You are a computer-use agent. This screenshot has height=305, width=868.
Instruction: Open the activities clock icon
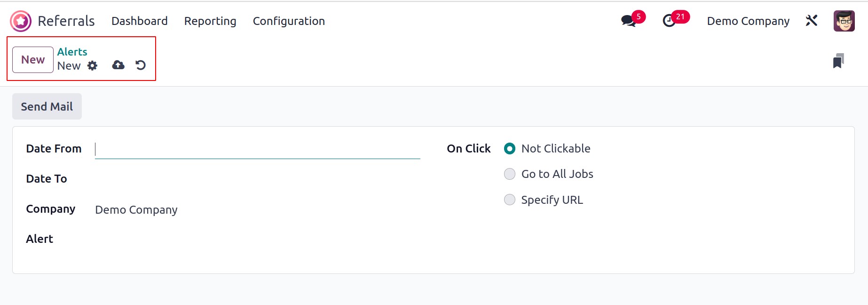tap(669, 21)
